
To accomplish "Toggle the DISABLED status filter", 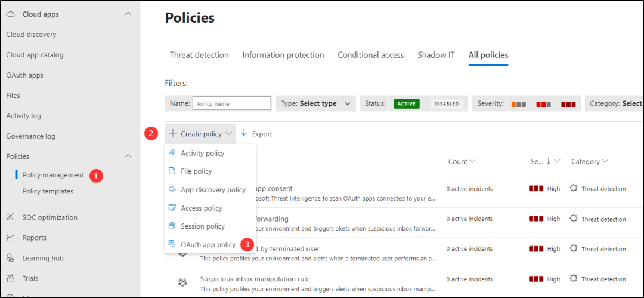I will 447,104.
